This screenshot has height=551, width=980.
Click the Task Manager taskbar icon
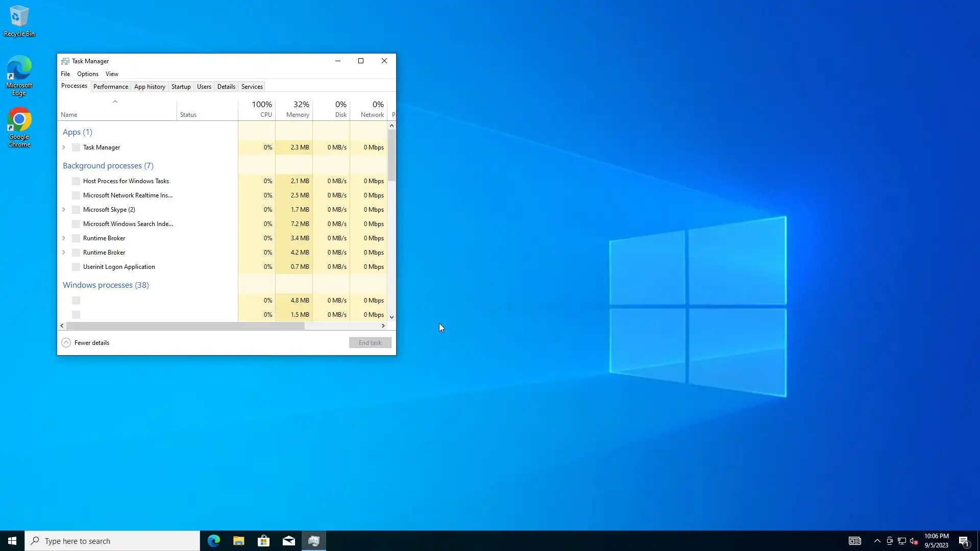click(x=313, y=541)
